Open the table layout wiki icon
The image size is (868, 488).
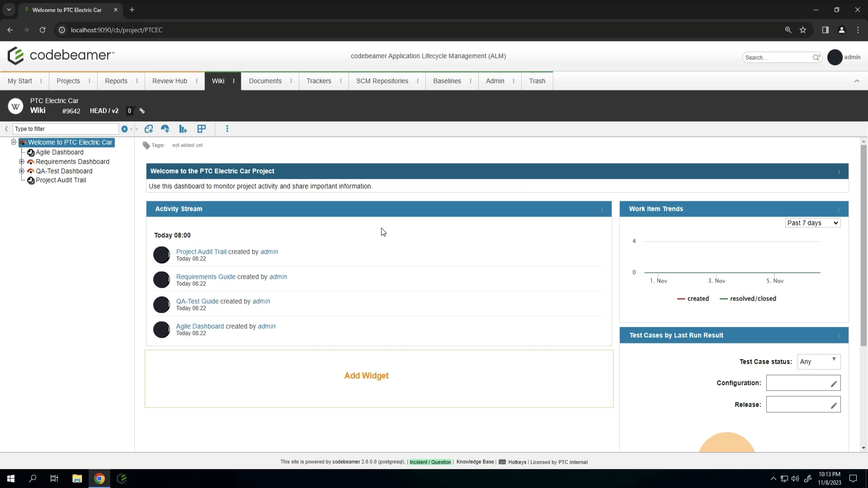[x=202, y=129]
